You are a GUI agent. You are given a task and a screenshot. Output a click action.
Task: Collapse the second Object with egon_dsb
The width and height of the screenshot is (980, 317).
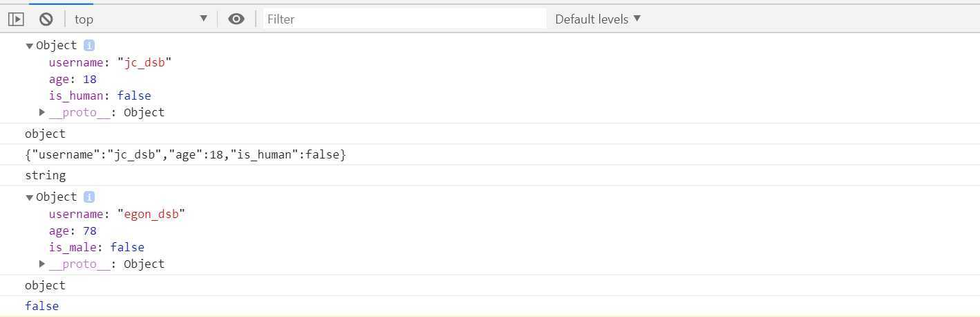(29, 197)
